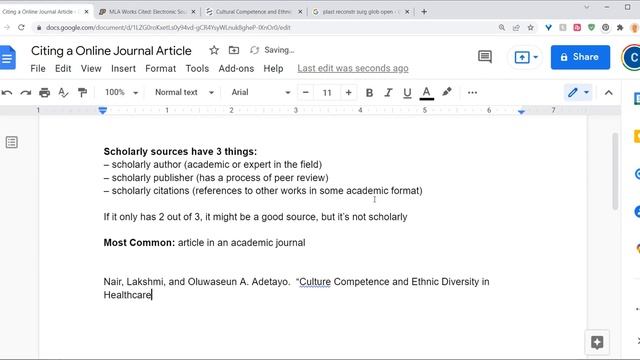Open the Add-ons menu
Screen dimensions: 640x360
(236, 69)
